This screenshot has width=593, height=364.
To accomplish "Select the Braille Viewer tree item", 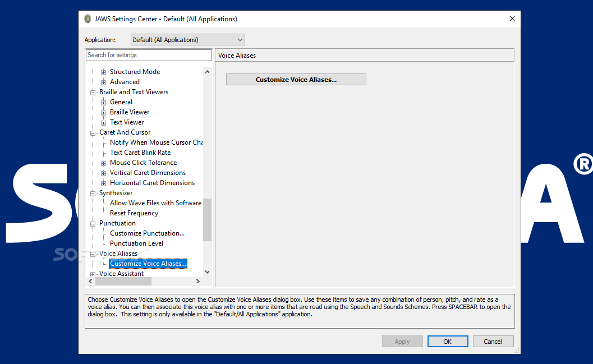I will point(130,112).
